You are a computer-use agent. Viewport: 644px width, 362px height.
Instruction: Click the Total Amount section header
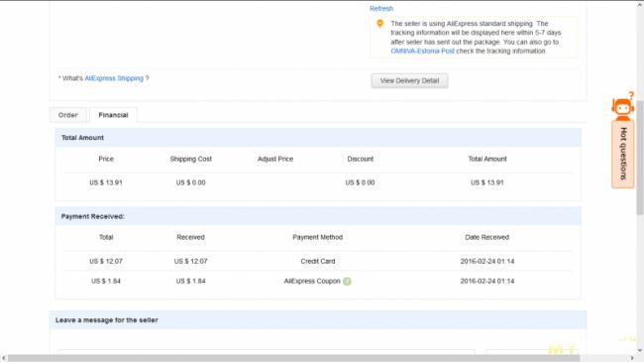pyautogui.click(x=318, y=138)
